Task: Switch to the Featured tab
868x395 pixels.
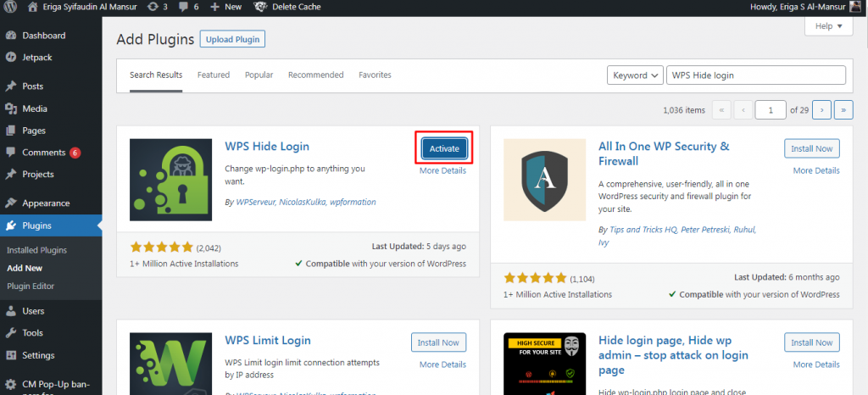Action: (214, 75)
